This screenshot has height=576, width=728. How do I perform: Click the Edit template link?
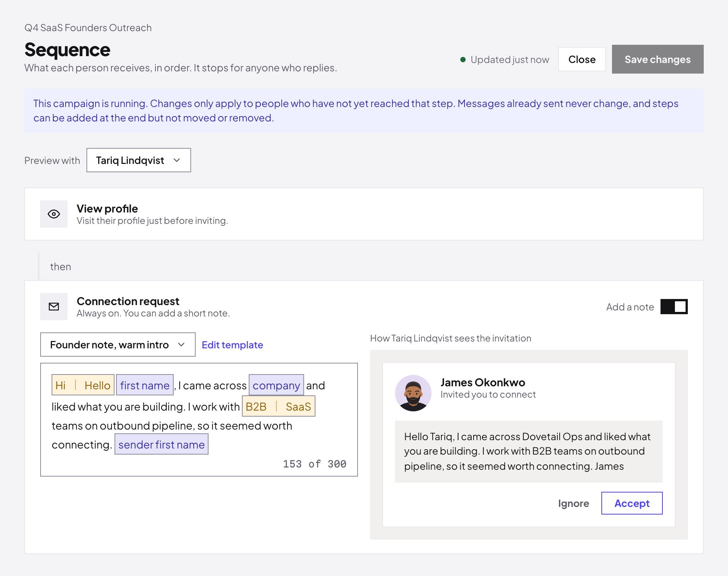(232, 345)
